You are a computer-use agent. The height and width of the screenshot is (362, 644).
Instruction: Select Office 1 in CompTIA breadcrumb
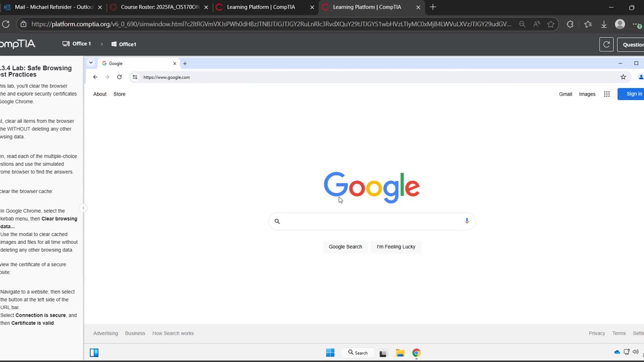76,44
